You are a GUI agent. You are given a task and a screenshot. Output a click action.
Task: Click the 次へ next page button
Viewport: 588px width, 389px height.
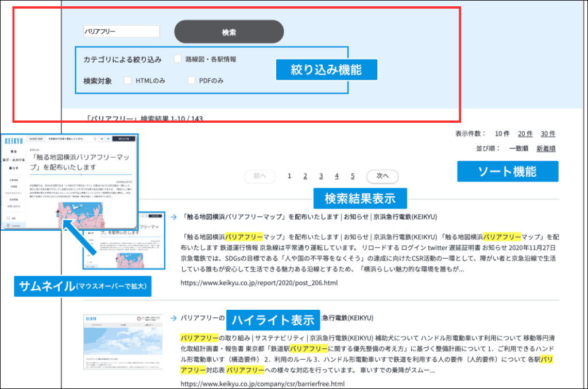pos(382,177)
